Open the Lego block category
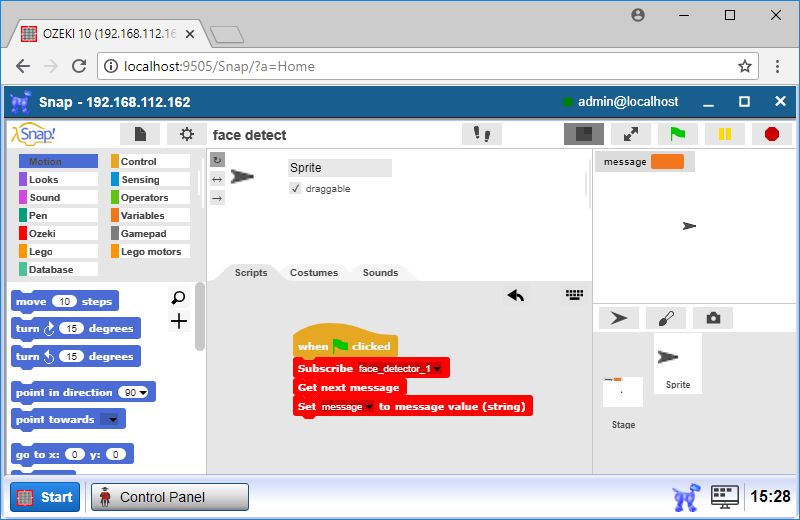The height and width of the screenshot is (520, 800). [x=58, y=252]
